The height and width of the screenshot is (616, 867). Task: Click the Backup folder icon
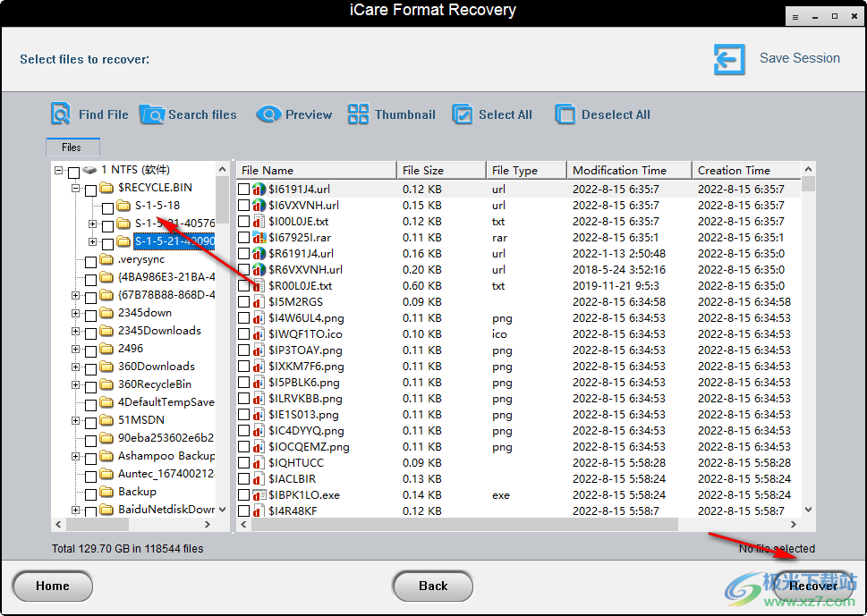click(106, 493)
